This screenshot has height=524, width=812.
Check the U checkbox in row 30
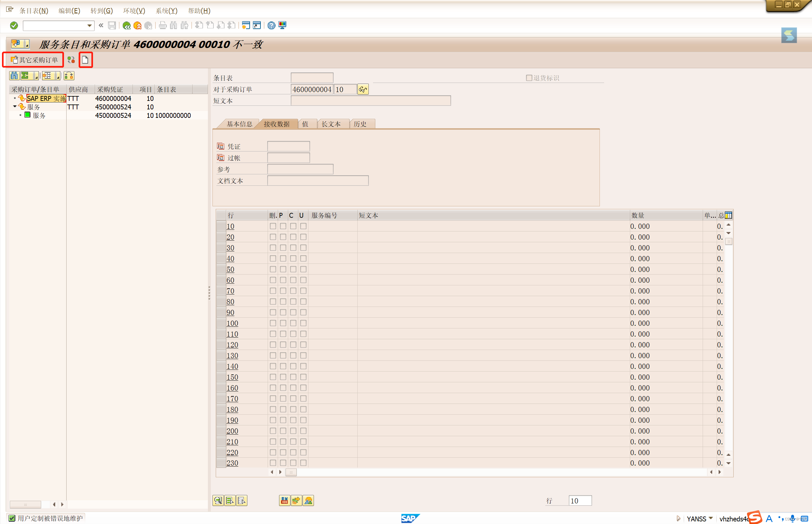pos(303,248)
